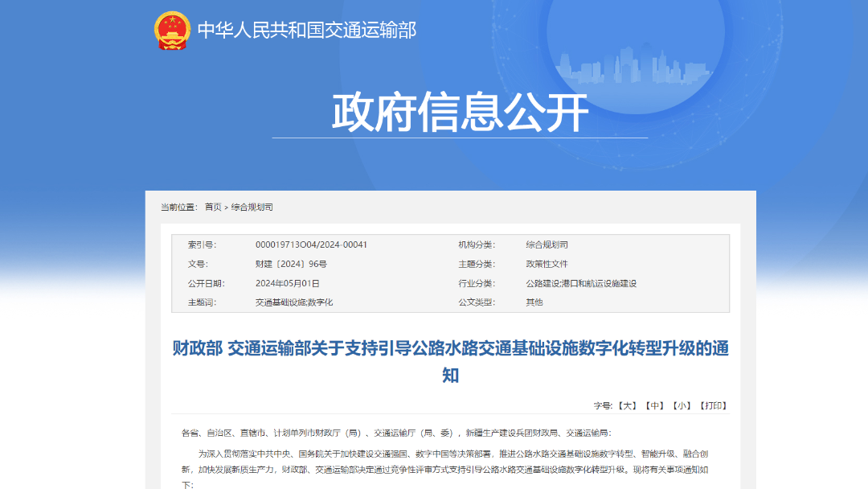Image resolution: width=868 pixels, height=489 pixels.
Task: Click the keyword value 交通基础设施;数字化
Action: point(294,302)
